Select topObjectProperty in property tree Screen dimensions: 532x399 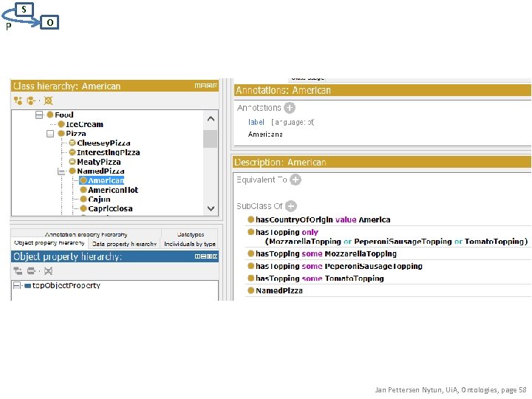[66, 286]
